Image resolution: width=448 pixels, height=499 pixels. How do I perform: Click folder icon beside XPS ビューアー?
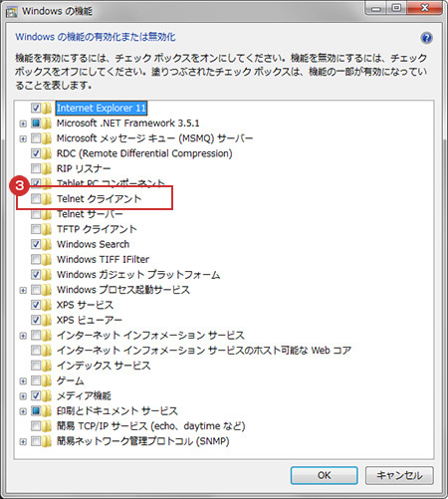tap(47, 320)
